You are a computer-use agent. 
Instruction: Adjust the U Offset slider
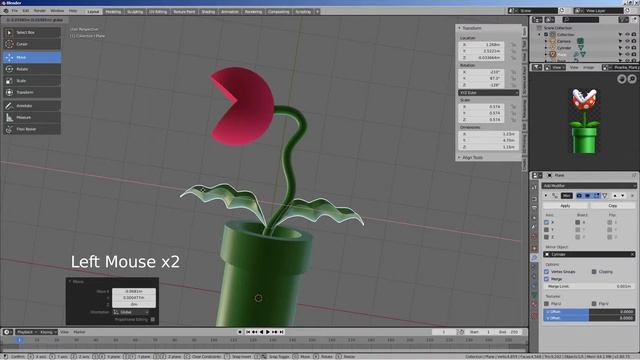point(589,312)
